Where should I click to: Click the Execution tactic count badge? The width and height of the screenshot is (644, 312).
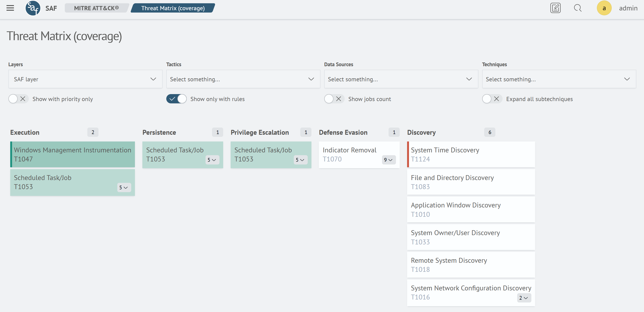click(93, 132)
